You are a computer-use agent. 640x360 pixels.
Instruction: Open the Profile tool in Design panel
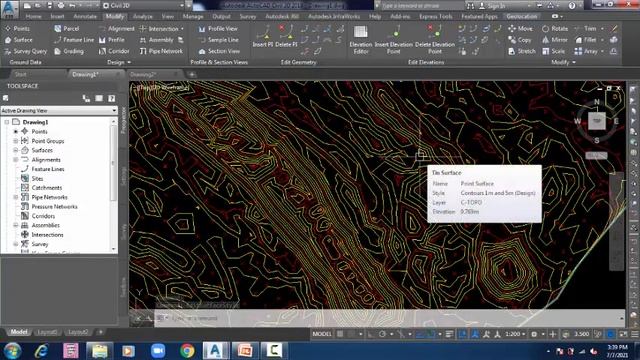111,40
